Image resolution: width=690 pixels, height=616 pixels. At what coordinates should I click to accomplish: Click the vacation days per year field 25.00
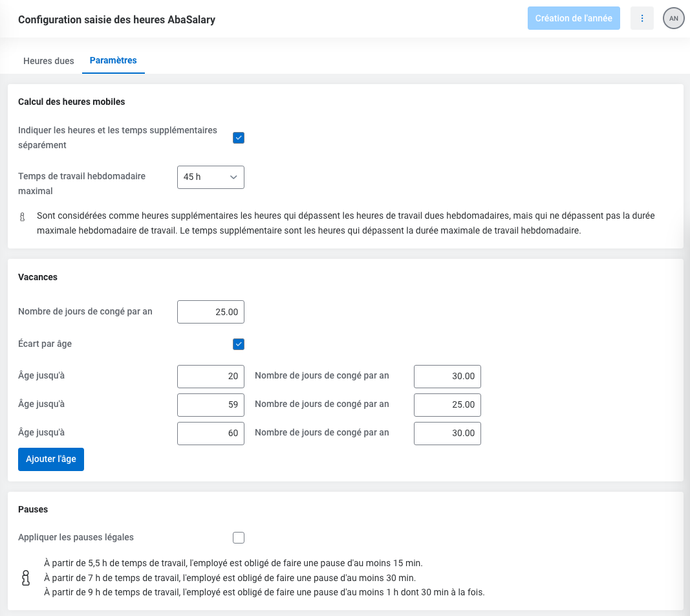[210, 312]
